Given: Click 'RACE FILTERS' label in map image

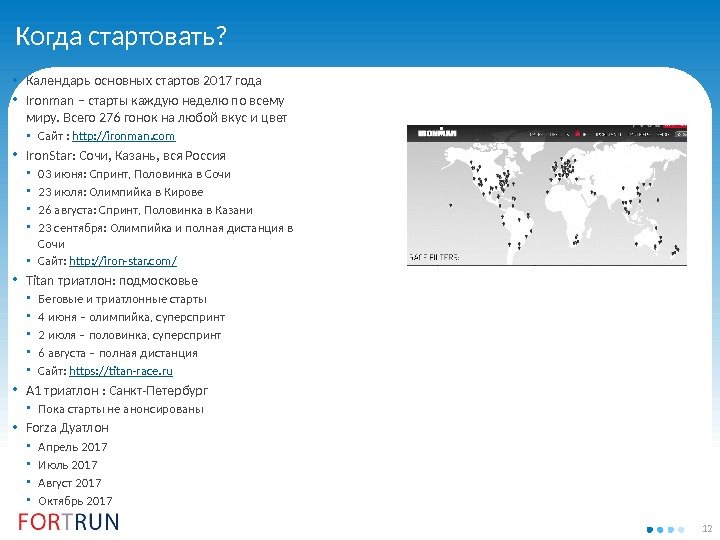Looking at the screenshot, I should [x=433, y=257].
